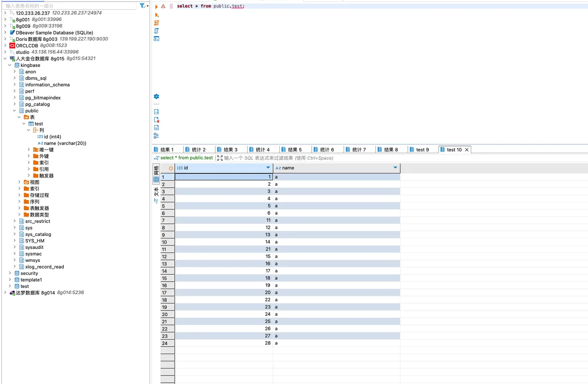The height and width of the screenshot is (384, 588).
Task: Select the id (int4) column in tree
Action: pyautogui.click(x=49, y=137)
